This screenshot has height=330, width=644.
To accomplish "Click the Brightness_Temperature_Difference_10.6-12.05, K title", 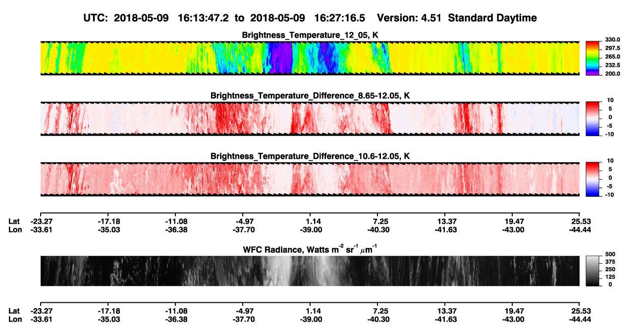I will coord(310,156).
